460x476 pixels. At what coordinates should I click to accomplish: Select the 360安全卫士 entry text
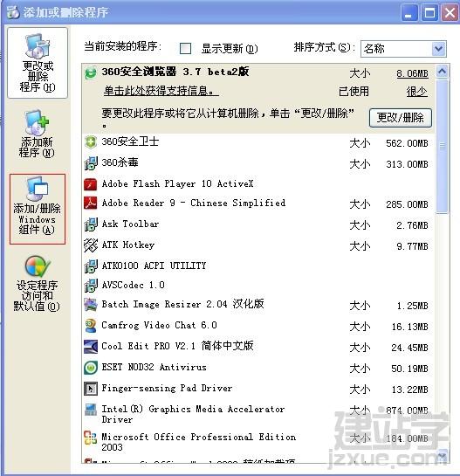(x=130, y=141)
